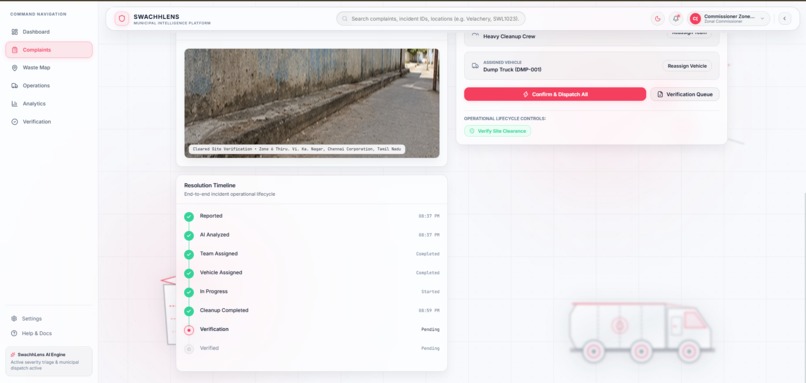Open notifications via the bell icon
The width and height of the screenshot is (806, 383).
pos(676,19)
